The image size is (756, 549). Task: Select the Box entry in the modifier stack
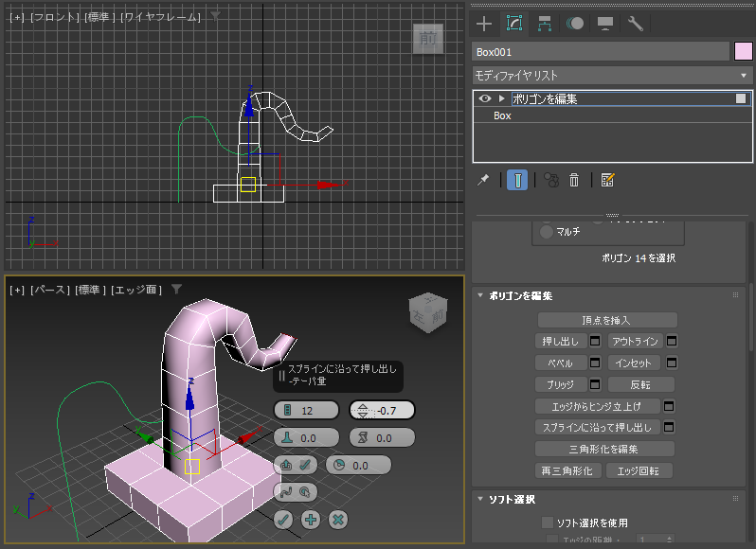coord(502,115)
